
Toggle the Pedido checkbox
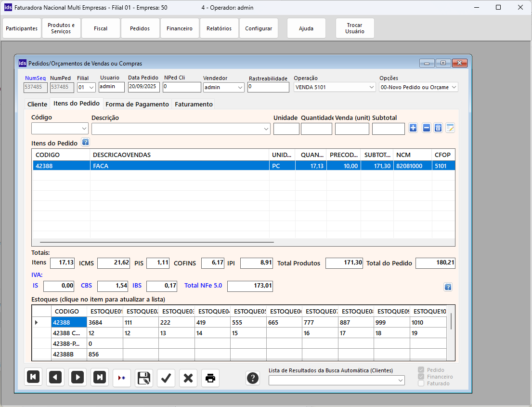[x=421, y=370]
